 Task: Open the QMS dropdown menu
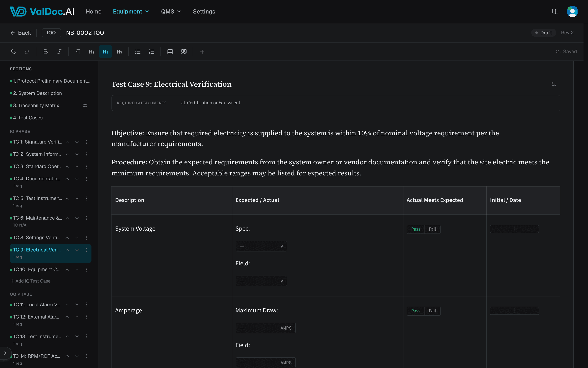click(171, 11)
